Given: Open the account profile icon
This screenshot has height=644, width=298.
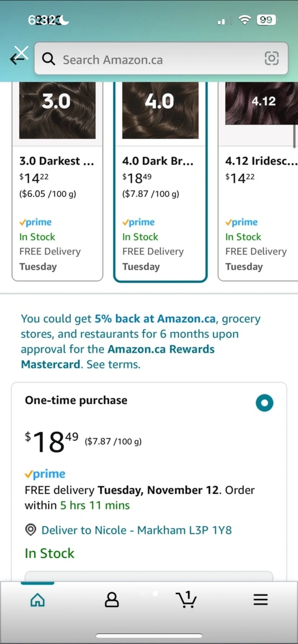Looking at the screenshot, I should pyautogui.click(x=111, y=600).
